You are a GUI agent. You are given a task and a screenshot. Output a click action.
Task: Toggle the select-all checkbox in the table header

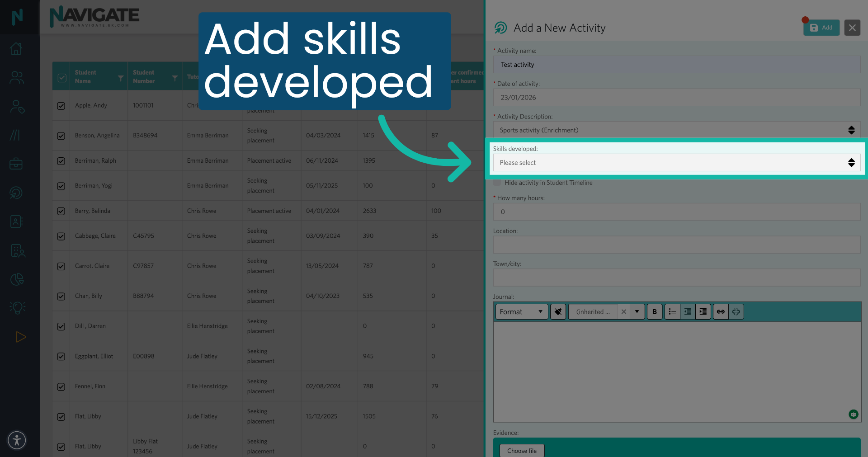(x=61, y=77)
